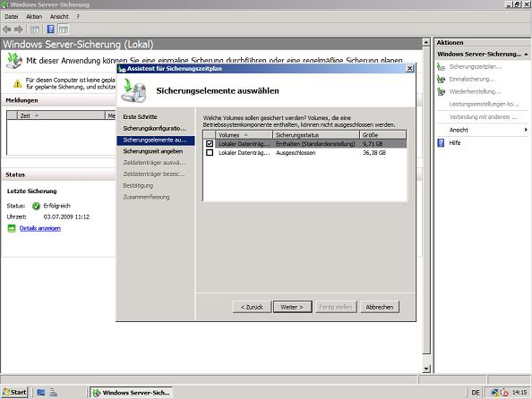
Task: Select the Ausgeschlossen status cell
Action: 296,153
